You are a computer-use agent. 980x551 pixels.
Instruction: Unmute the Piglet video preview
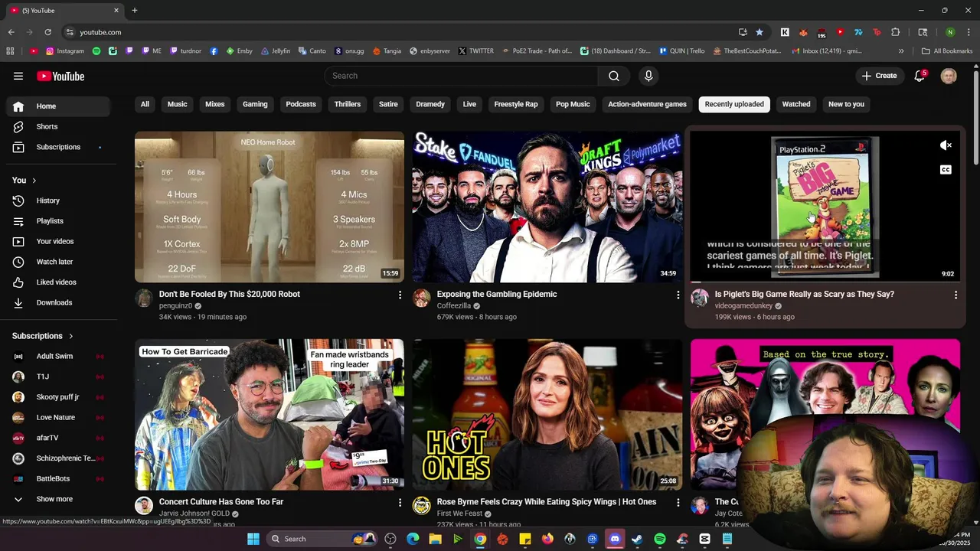tap(946, 145)
